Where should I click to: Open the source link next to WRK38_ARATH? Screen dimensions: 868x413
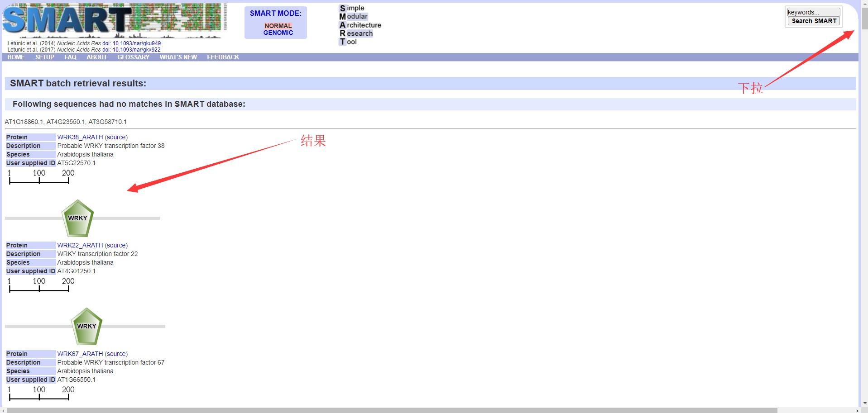coord(116,137)
